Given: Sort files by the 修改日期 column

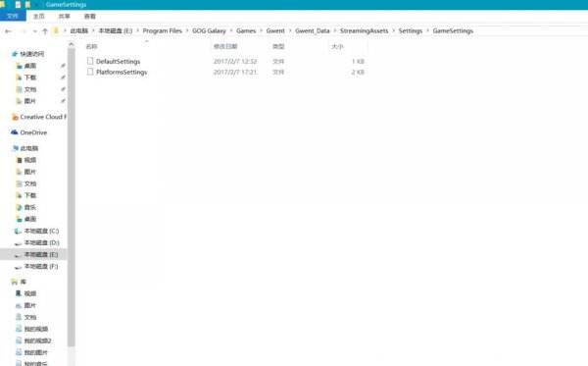Looking at the screenshot, I should 225,46.
